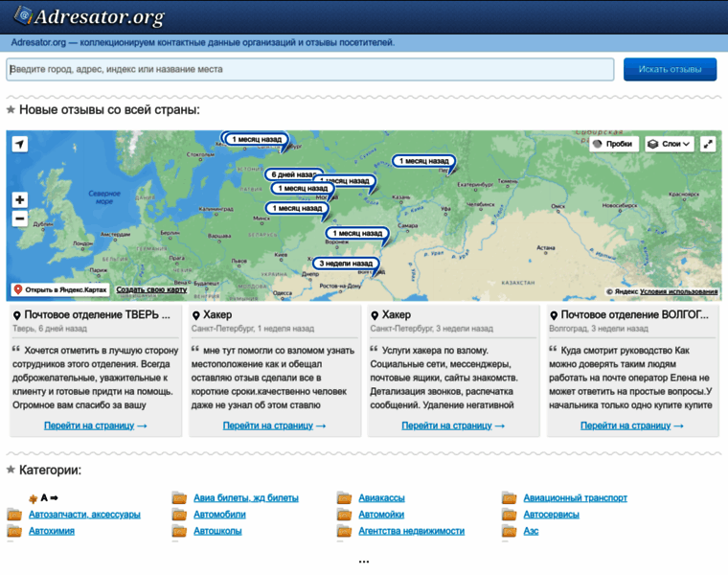Click folder icon beside Автомобили
Screen dimensions: 728x575
(x=179, y=515)
